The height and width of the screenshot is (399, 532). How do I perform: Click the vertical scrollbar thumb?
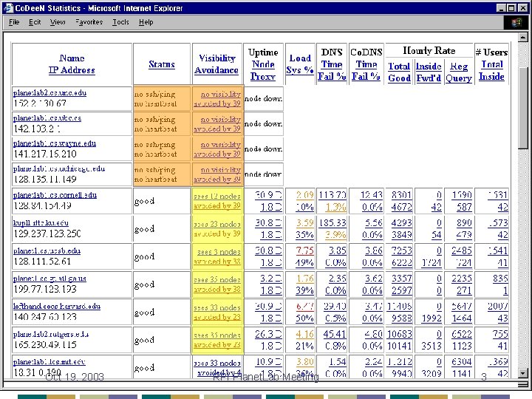[x=523, y=107]
